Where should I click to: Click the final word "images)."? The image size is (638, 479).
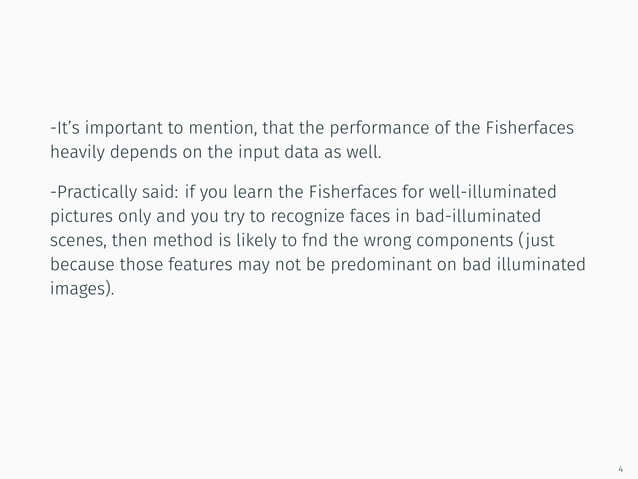tap(82, 289)
